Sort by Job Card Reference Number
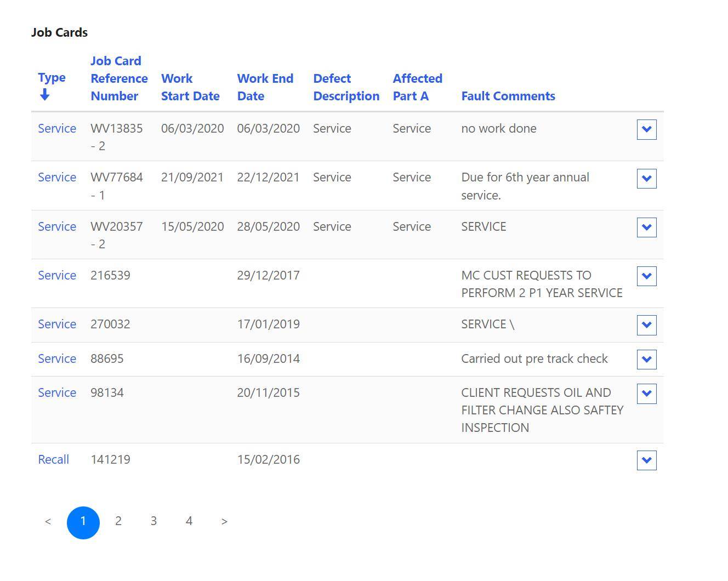This screenshot has height=581, width=728. 119,78
